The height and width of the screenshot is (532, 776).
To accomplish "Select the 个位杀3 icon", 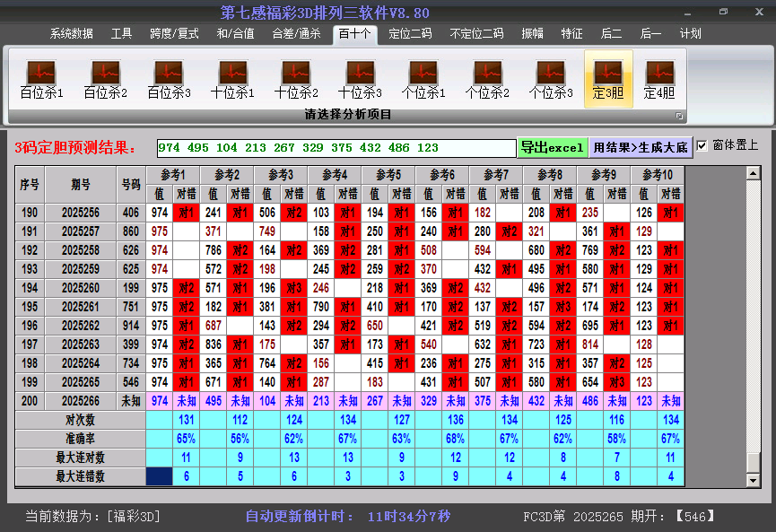I will [x=552, y=76].
